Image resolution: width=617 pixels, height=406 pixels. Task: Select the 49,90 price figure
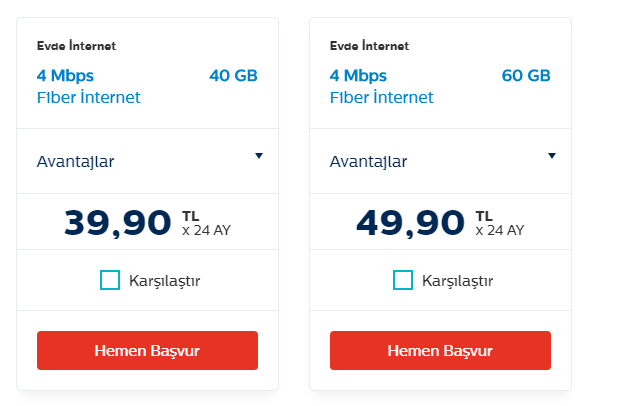(x=411, y=222)
